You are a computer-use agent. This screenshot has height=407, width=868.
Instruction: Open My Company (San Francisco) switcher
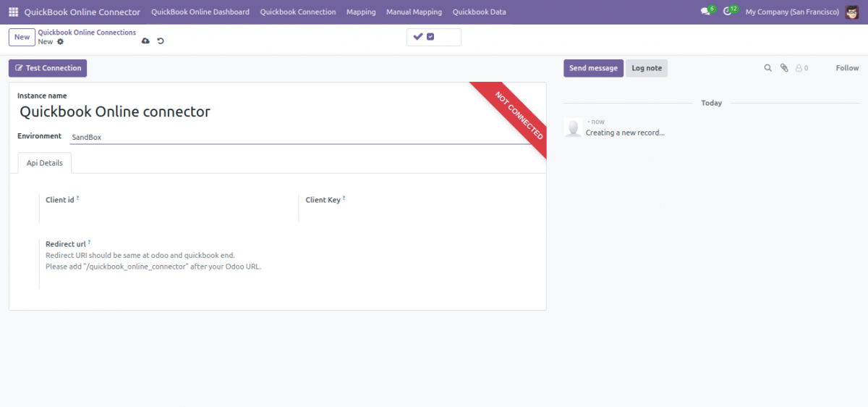(792, 12)
